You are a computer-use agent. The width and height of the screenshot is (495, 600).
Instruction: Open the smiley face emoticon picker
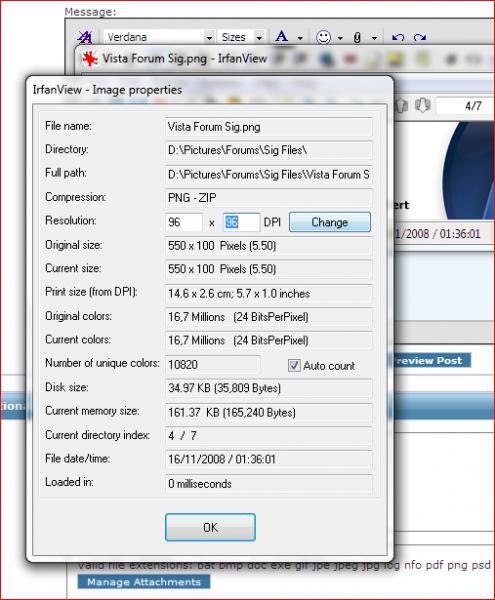tap(323, 37)
